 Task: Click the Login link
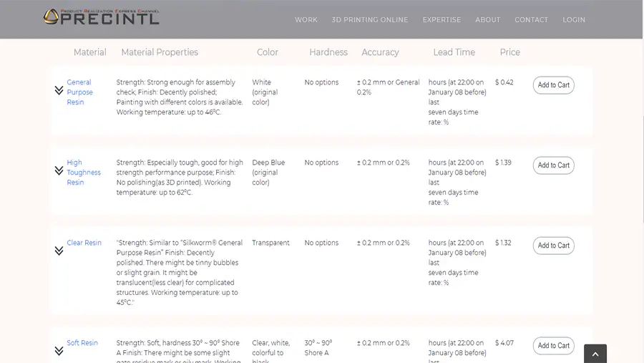coord(573,20)
